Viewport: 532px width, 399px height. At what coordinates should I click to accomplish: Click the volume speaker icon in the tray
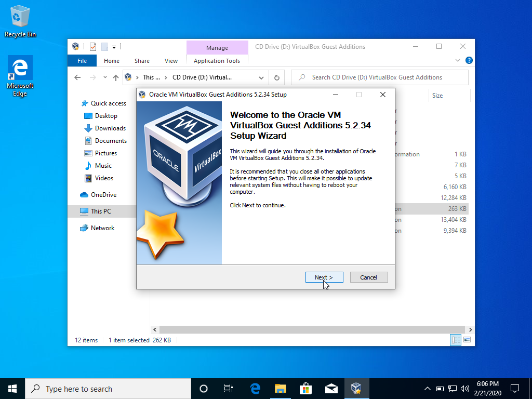(465, 389)
